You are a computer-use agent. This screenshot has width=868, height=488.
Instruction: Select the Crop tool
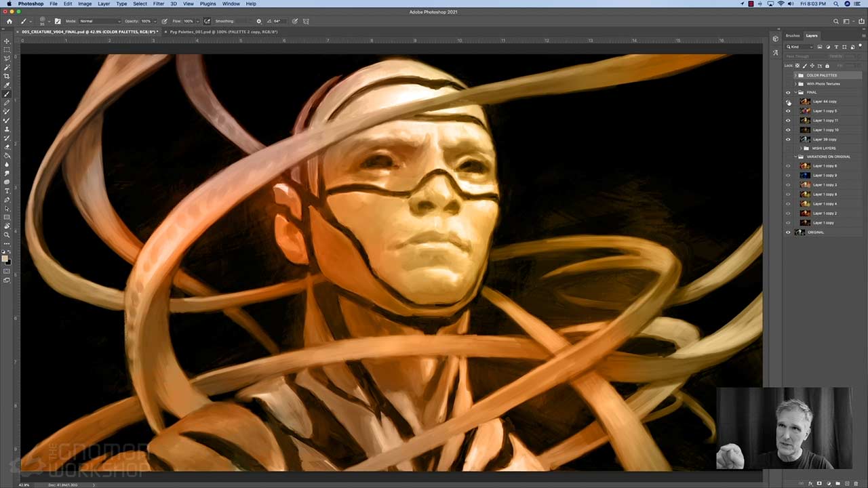click(x=7, y=76)
